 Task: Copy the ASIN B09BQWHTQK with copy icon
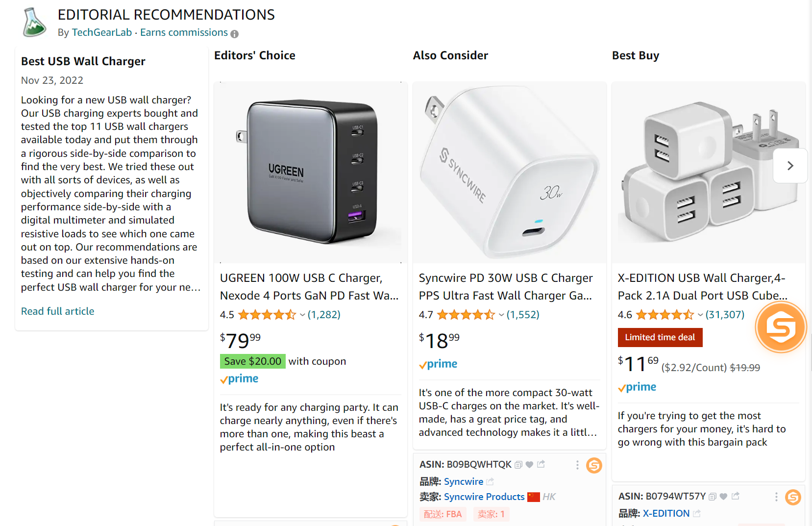(518, 465)
